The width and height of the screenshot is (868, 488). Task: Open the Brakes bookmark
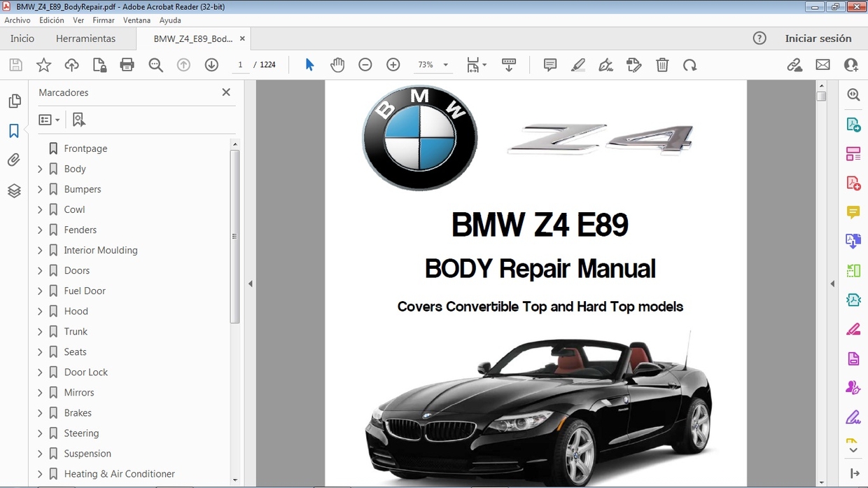pos(41,412)
